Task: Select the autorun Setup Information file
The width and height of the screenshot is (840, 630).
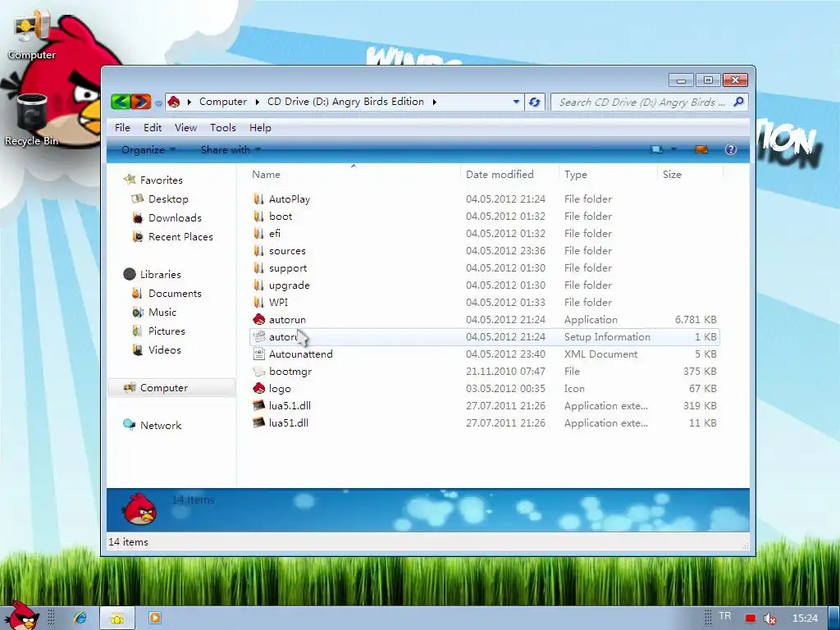Action: pyautogui.click(x=484, y=337)
